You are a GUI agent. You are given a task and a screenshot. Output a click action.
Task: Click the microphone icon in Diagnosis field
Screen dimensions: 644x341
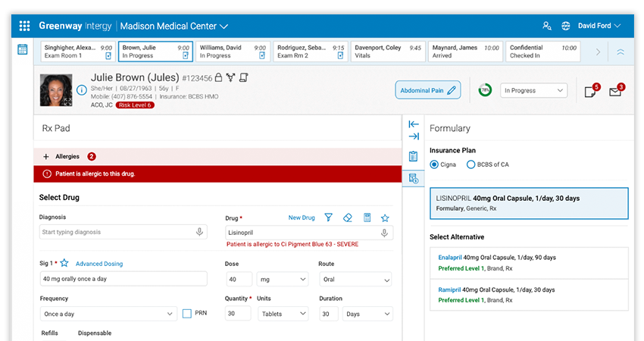[x=199, y=233]
